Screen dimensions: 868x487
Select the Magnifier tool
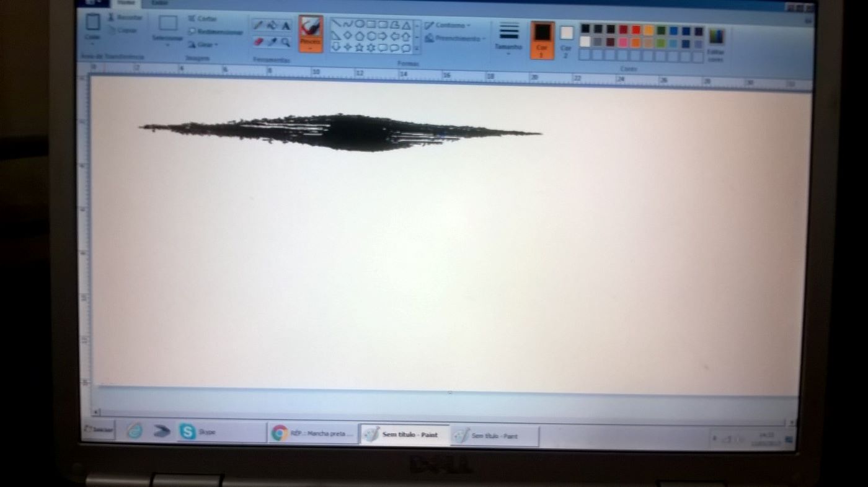286,42
